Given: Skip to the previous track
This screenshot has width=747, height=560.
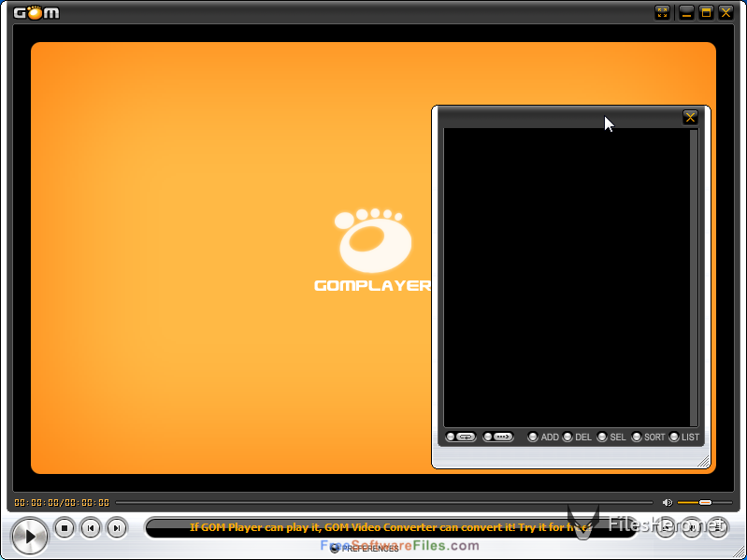Looking at the screenshot, I should pyautogui.click(x=91, y=527).
